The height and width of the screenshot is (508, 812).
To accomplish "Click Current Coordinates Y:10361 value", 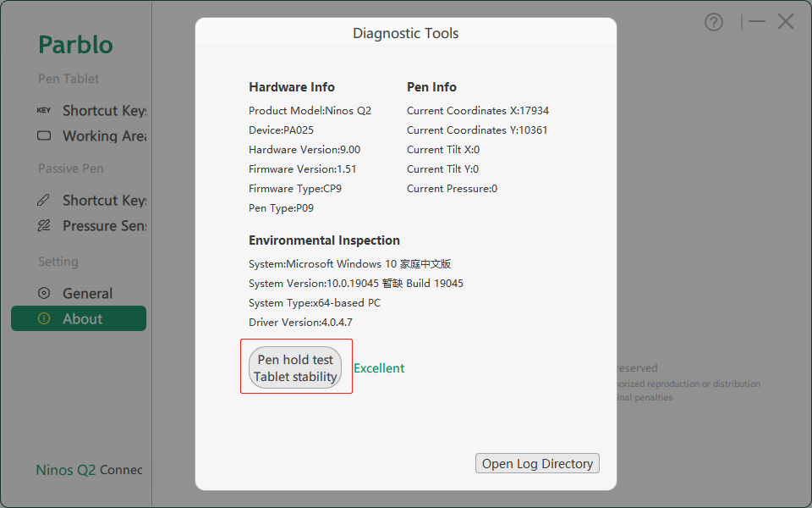I will [x=477, y=130].
